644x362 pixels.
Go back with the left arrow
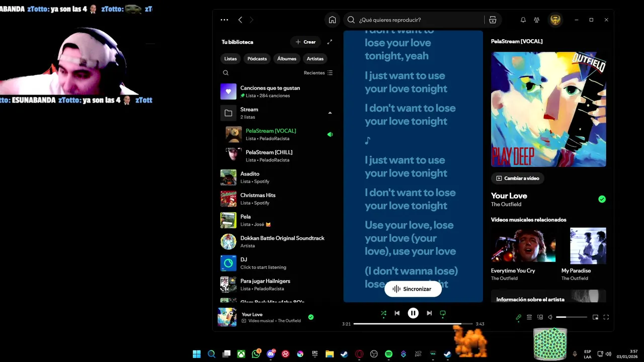[240, 20]
